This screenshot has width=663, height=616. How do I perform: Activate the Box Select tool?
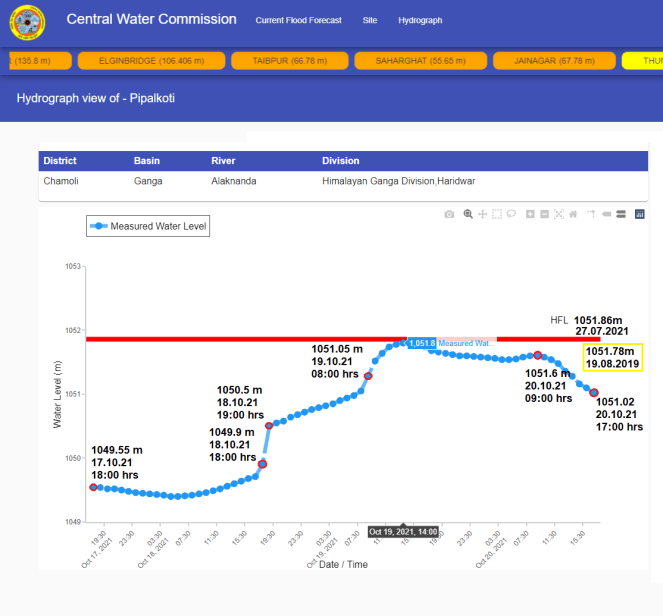coord(497,214)
